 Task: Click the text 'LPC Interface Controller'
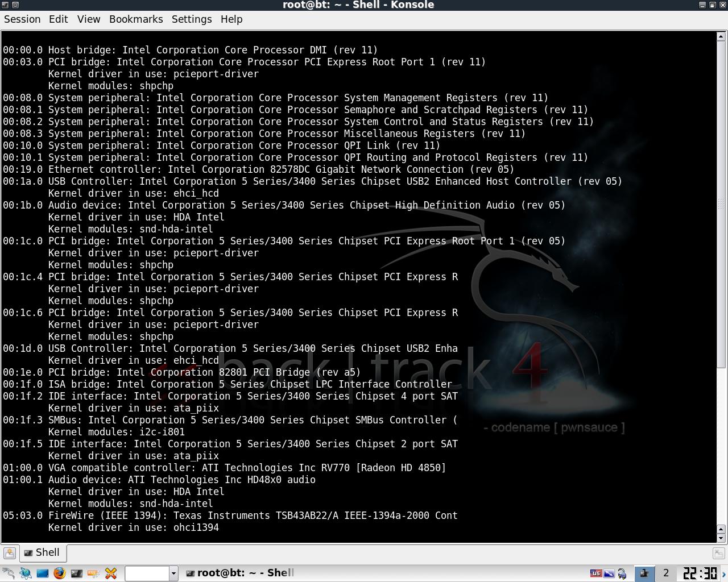click(384, 384)
